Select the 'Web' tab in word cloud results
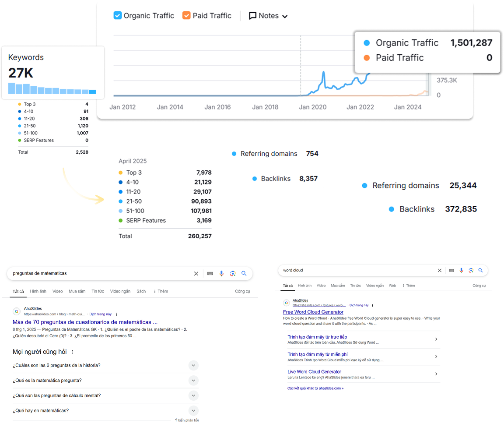504x427 pixels. pyautogui.click(x=392, y=286)
